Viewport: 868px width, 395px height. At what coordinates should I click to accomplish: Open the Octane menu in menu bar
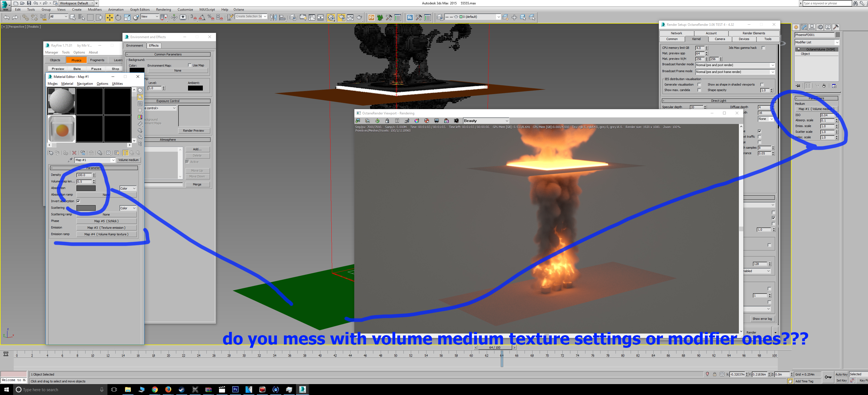coord(238,9)
